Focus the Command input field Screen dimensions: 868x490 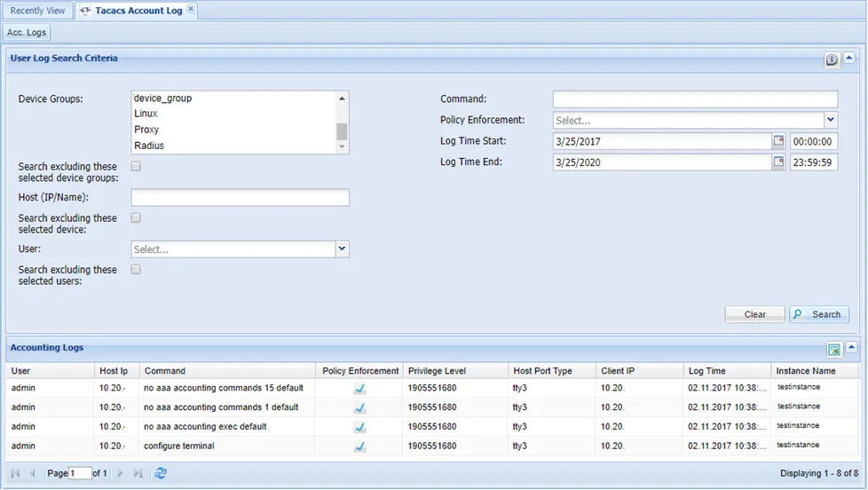pyautogui.click(x=695, y=99)
